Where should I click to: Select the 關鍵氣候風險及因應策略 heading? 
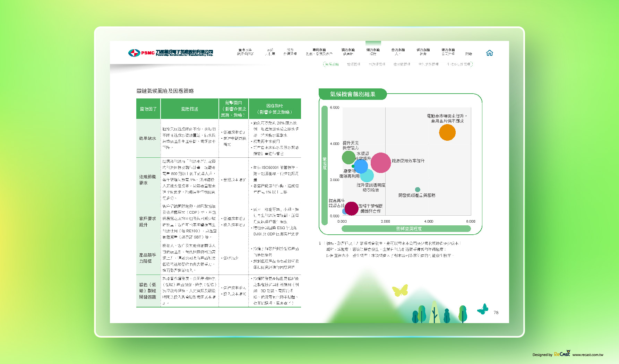tap(165, 91)
